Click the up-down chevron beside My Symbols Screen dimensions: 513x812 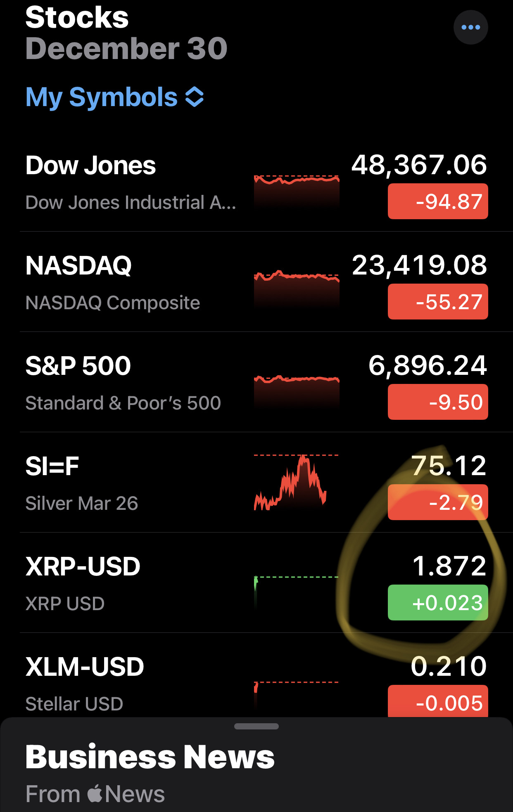point(194,97)
